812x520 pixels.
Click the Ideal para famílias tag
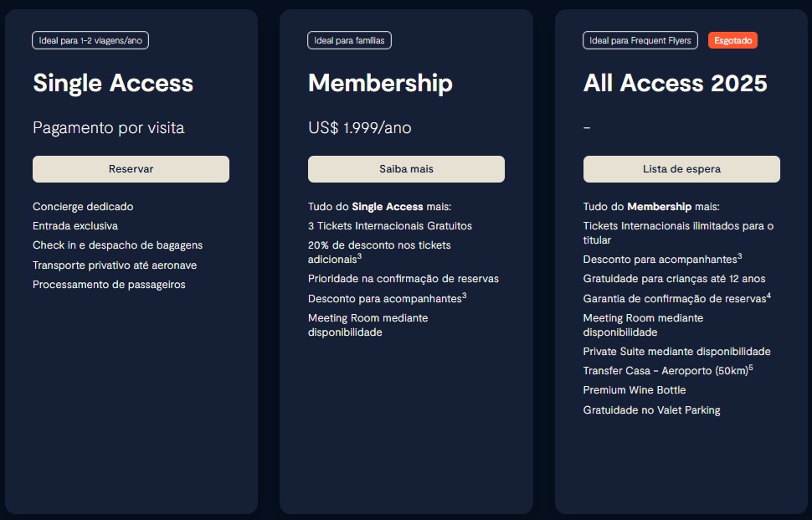point(349,40)
